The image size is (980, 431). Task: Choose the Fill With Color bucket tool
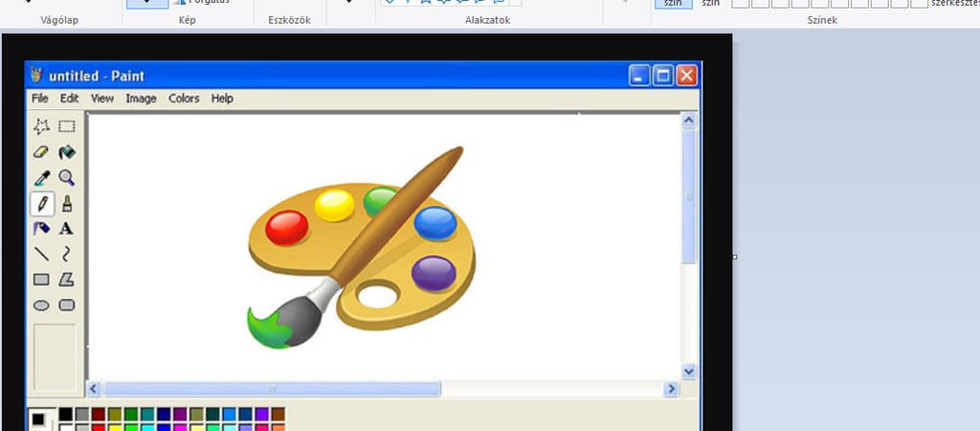(67, 152)
